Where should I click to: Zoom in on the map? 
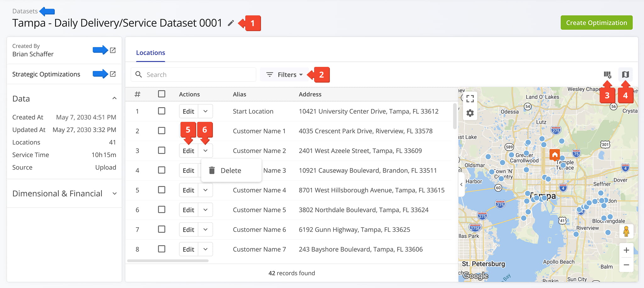[x=626, y=250]
